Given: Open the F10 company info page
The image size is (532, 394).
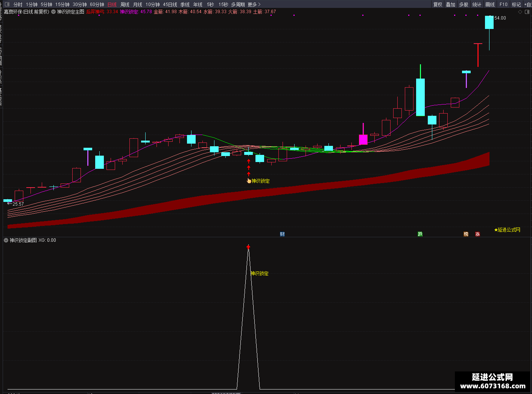Looking at the screenshot, I should coord(503,5).
